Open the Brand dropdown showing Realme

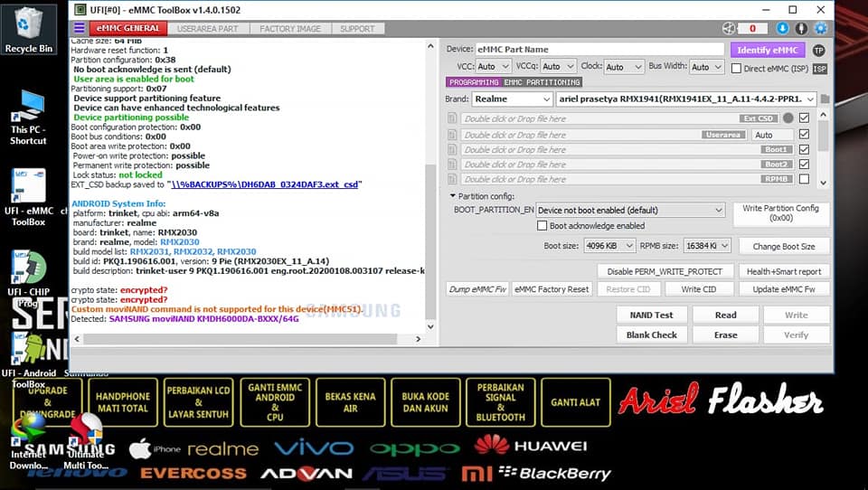512,99
